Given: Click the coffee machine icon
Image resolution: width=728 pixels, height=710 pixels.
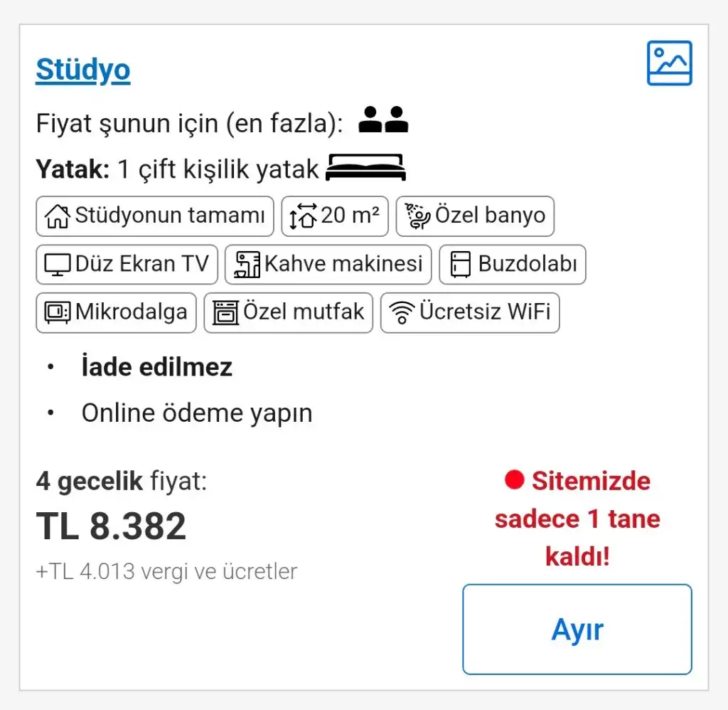Looking at the screenshot, I should (x=247, y=265).
